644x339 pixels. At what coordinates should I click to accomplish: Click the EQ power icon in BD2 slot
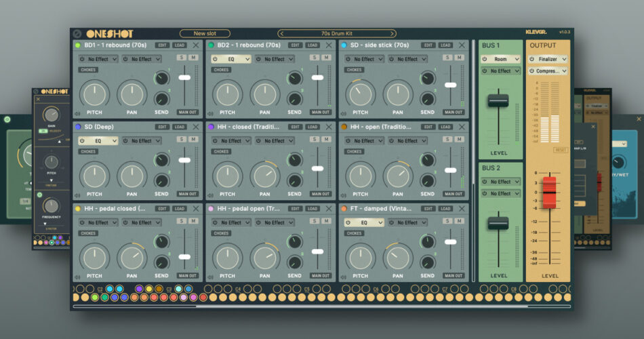pos(215,59)
